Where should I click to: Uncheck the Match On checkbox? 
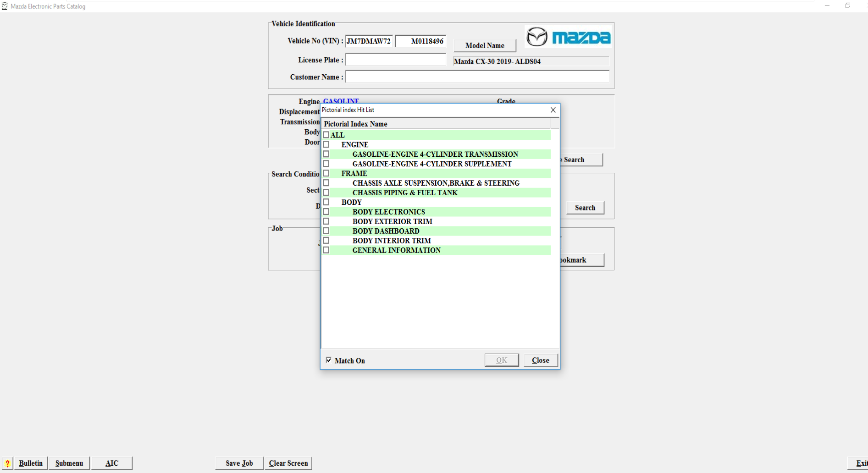click(329, 360)
